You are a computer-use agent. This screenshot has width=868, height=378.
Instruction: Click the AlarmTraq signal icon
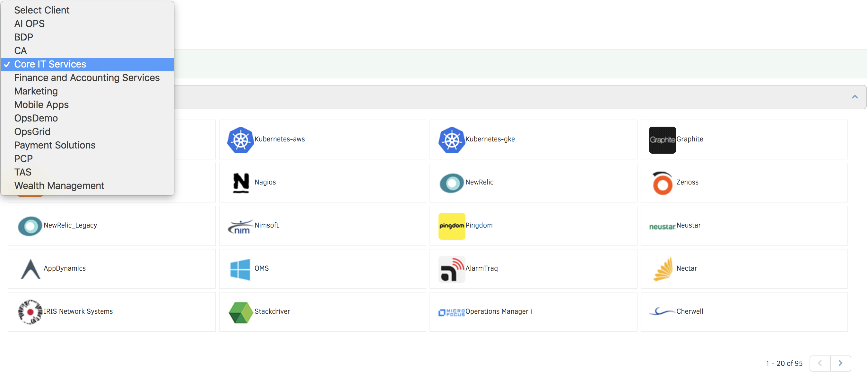[x=452, y=269]
